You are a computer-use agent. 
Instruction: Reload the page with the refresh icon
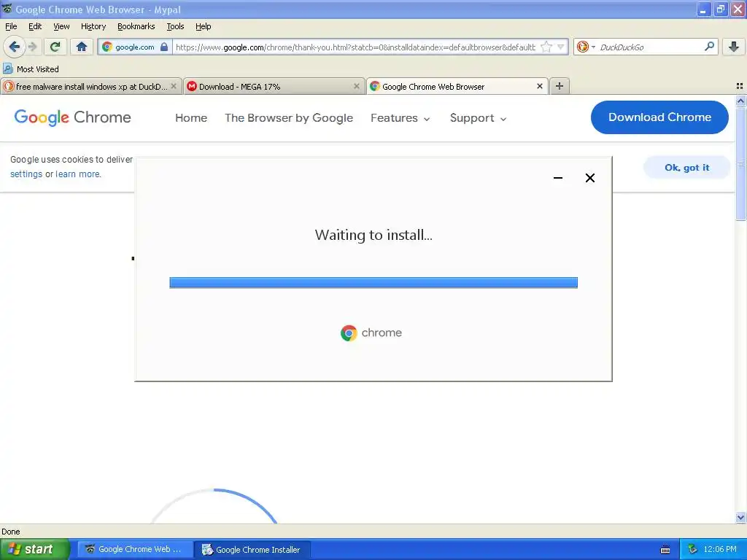point(55,47)
